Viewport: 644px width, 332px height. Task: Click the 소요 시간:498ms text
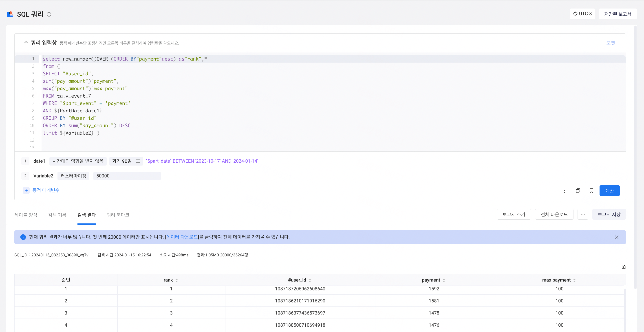click(174, 255)
